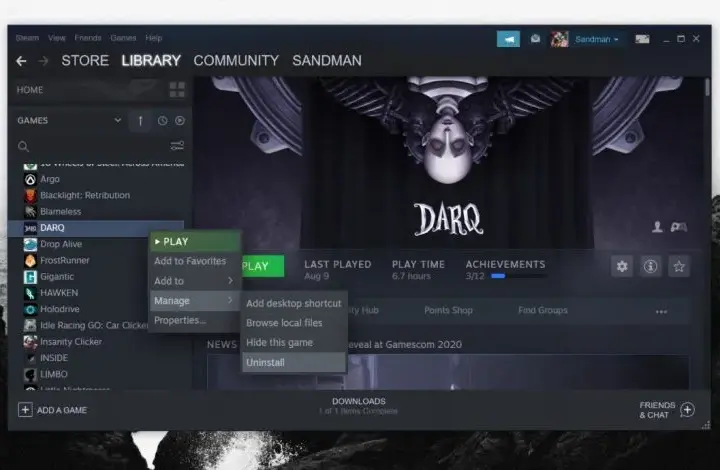720x470 pixels.
Task: Go to the COMMUNITY tab
Action: pos(236,61)
